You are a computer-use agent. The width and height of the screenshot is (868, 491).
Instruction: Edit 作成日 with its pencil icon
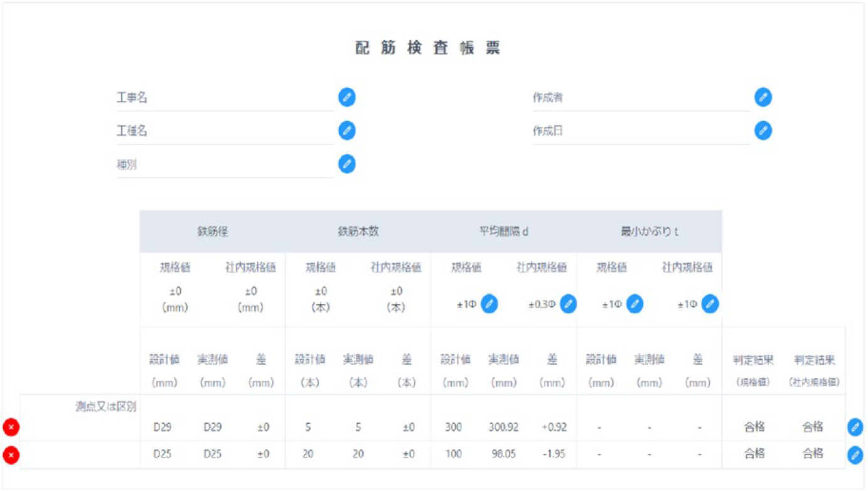tap(763, 131)
